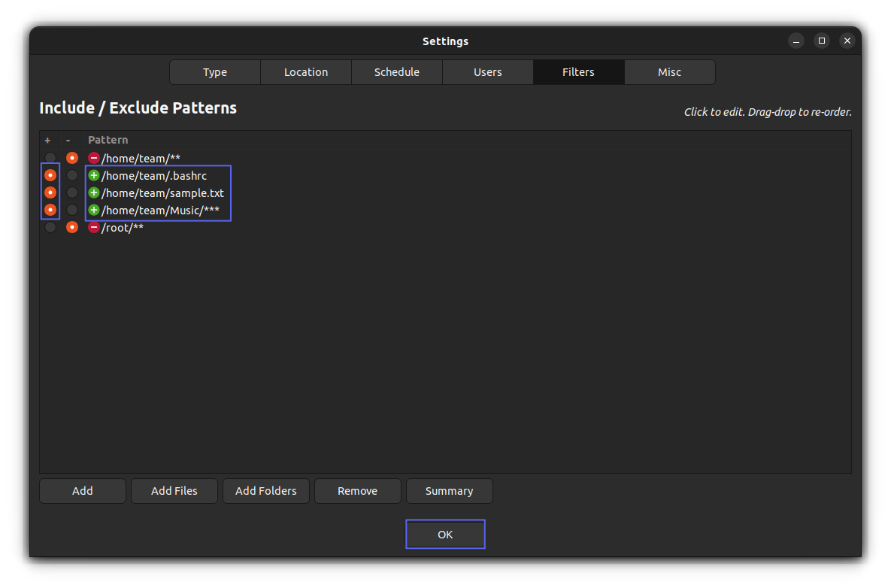Open the filter Summary
Screen dimensions: 891x588
(450, 491)
